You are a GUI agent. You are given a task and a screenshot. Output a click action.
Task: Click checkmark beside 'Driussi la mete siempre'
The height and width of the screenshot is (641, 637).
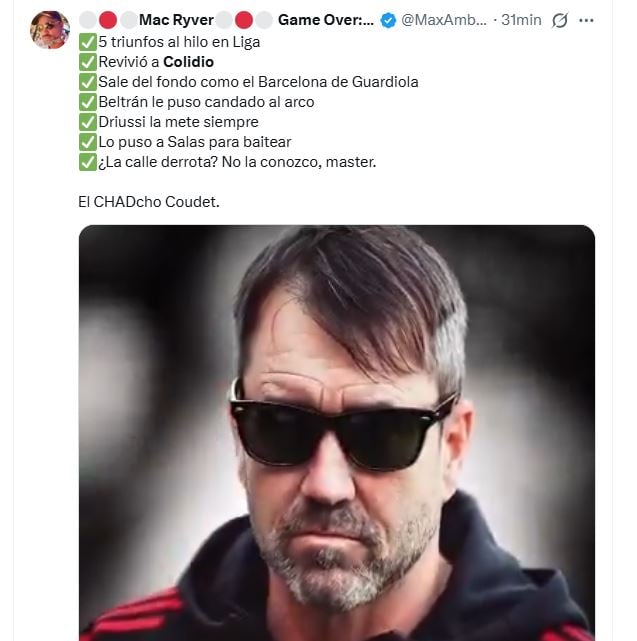tap(87, 122)
